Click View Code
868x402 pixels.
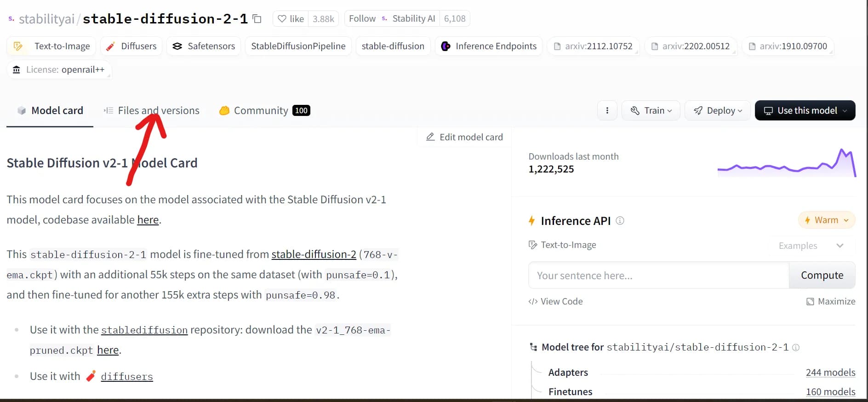(x=556, y=302)
